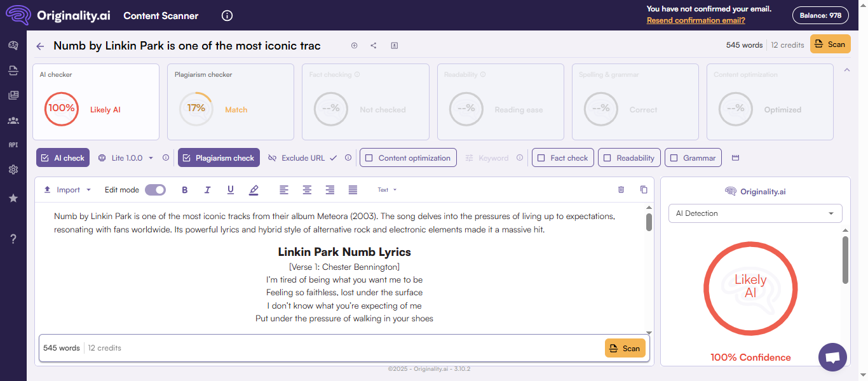
Task: Click the Scan button below the editor
Action: pyautogui.click(x=625, y=348)
